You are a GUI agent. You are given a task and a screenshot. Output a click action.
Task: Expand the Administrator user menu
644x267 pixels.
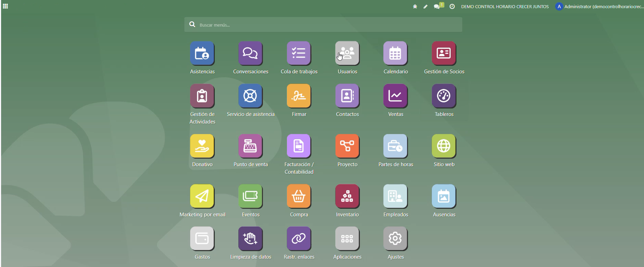click(599, 7)
